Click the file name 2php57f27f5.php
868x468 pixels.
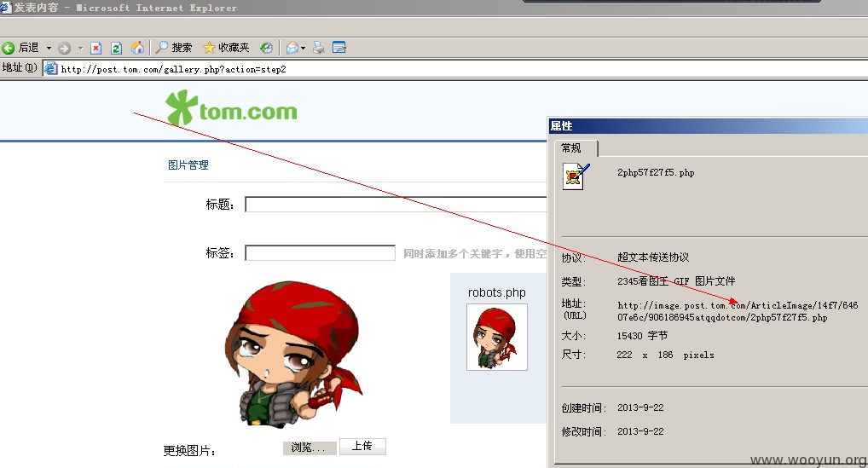point(656,172)
